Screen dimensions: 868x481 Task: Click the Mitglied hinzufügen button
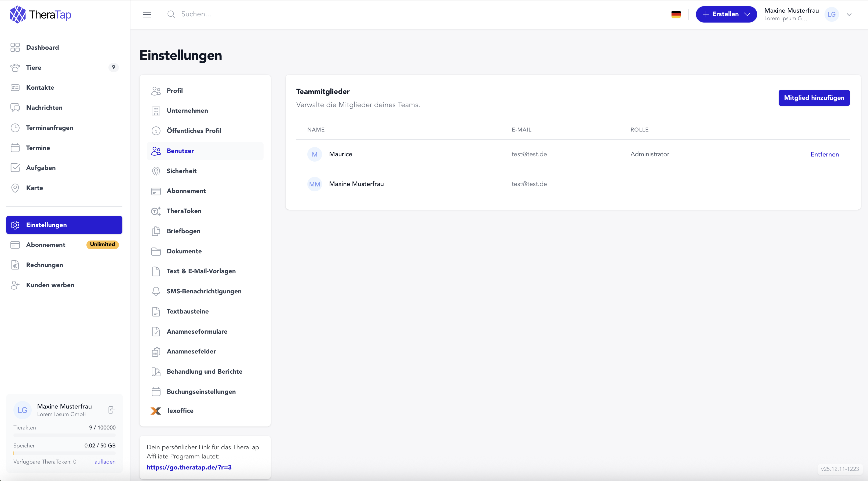[x=814, y=97]
